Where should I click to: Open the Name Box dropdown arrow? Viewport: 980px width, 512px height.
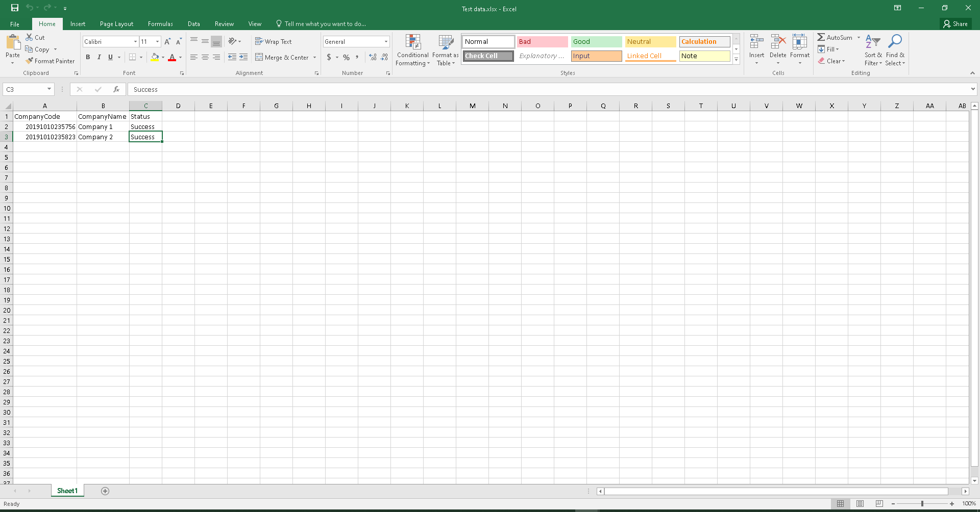[x=50, y=89]
